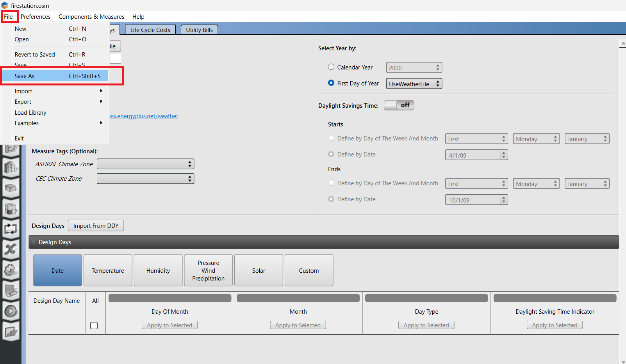Open the CEC Climate Zone dropdown
Image resolution: width=626 pixels, height=364 pixels.
point(145,179)
